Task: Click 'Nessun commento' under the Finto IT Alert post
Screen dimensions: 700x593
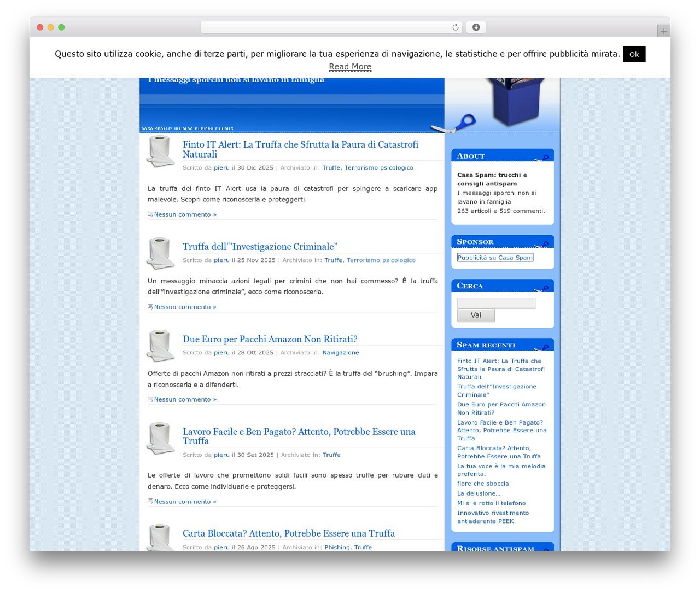Action: (x=185, y=214)
